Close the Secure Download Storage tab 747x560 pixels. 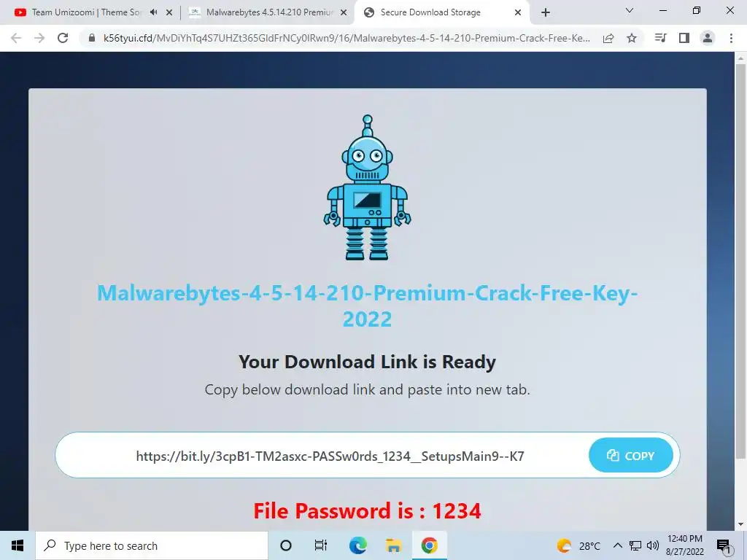(518, 12)
